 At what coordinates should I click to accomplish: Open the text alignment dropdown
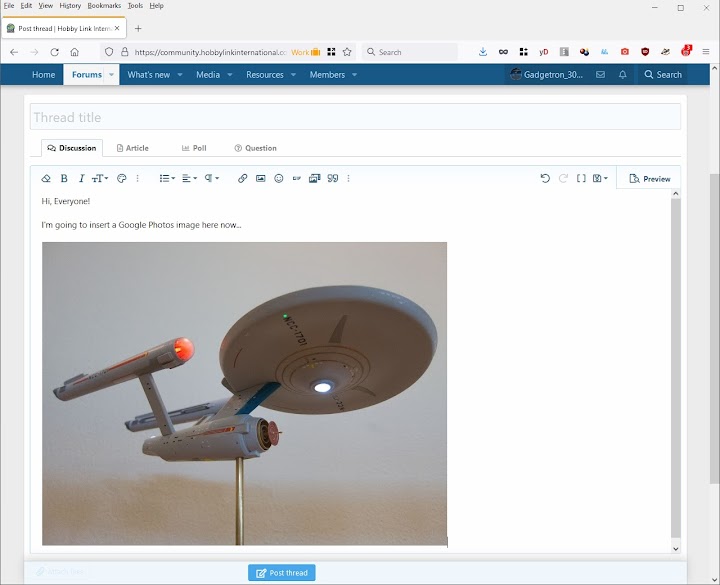189,179
